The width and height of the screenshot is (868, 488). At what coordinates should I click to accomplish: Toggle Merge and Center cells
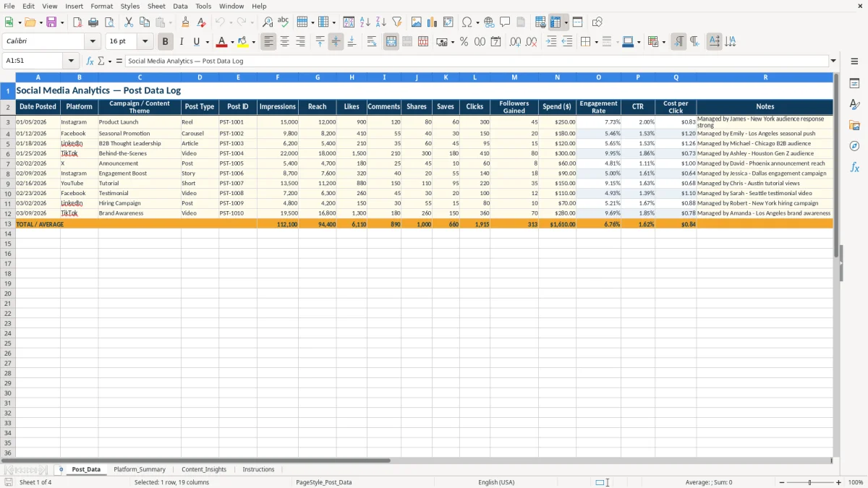click(391, 42)
